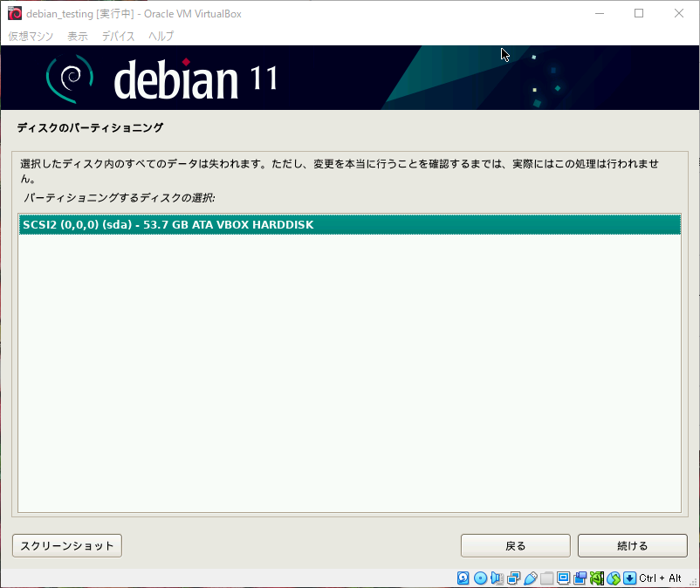Click the VirtualBox window title icon
This screenshot has height=588, width=700.
15,13
